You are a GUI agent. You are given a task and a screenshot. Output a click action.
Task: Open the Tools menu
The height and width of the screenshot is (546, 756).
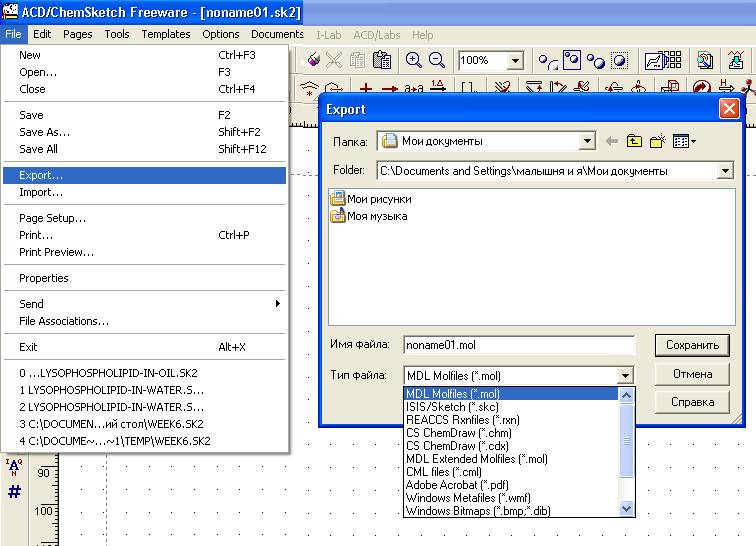(117, 34)
